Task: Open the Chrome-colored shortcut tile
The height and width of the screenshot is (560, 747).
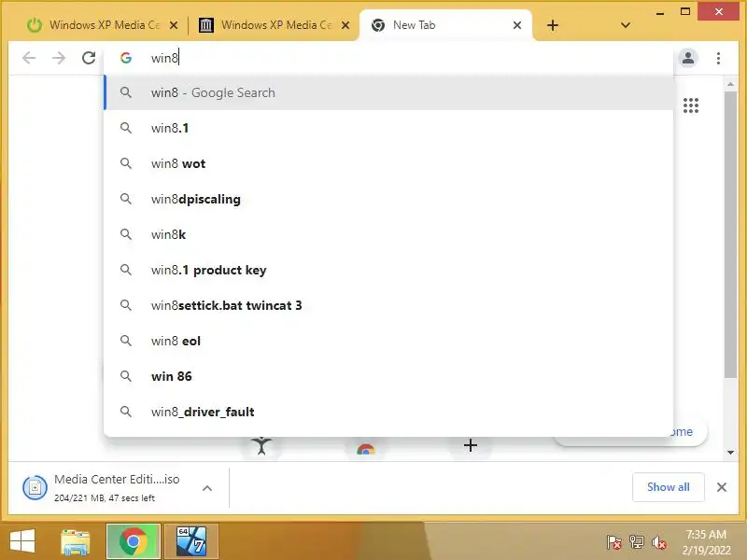Action: click(365, 448)
